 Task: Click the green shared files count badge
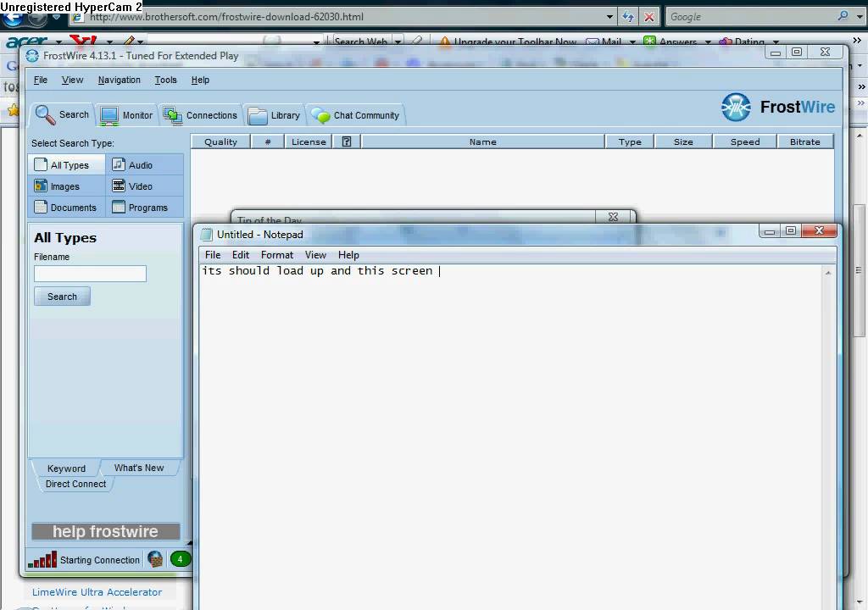click(x=180, y=559)
